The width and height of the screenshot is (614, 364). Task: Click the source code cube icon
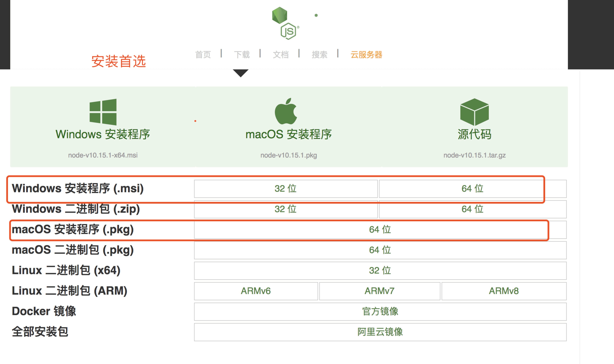(x=474, y=112)
